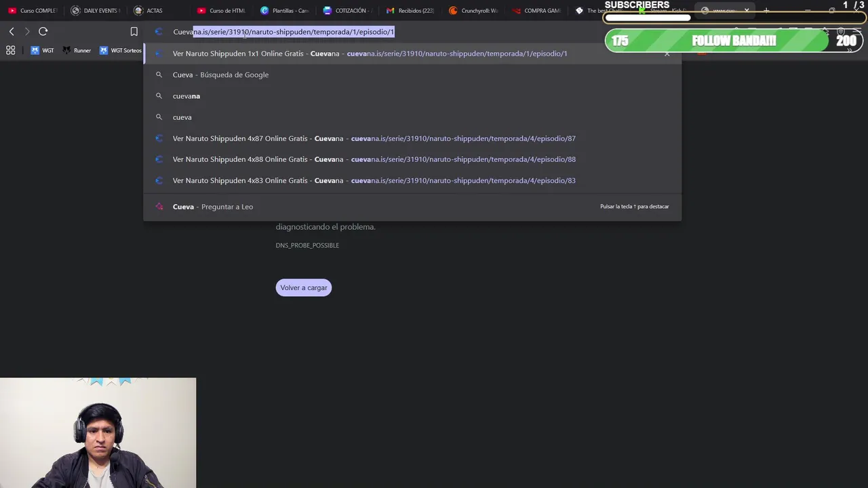Remove the 1x1 suggestion with X
Image resolution: width=868 pixels, height=488 pixels.
click(x=667, y=54)
